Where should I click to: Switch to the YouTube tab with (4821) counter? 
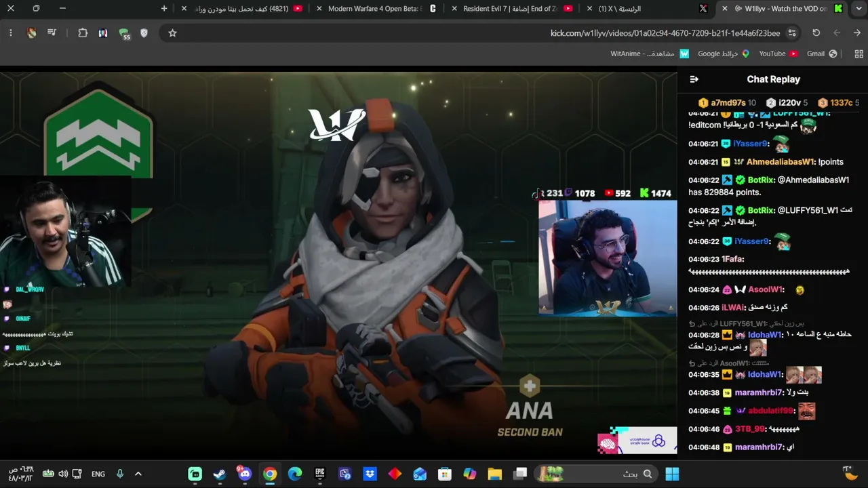[241, 9]
